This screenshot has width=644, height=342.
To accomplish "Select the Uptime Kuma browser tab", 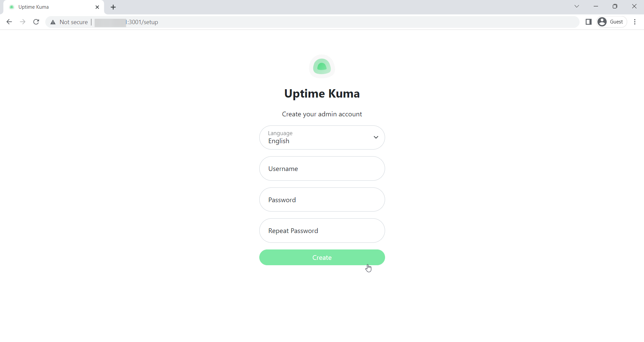I will 54,7.
